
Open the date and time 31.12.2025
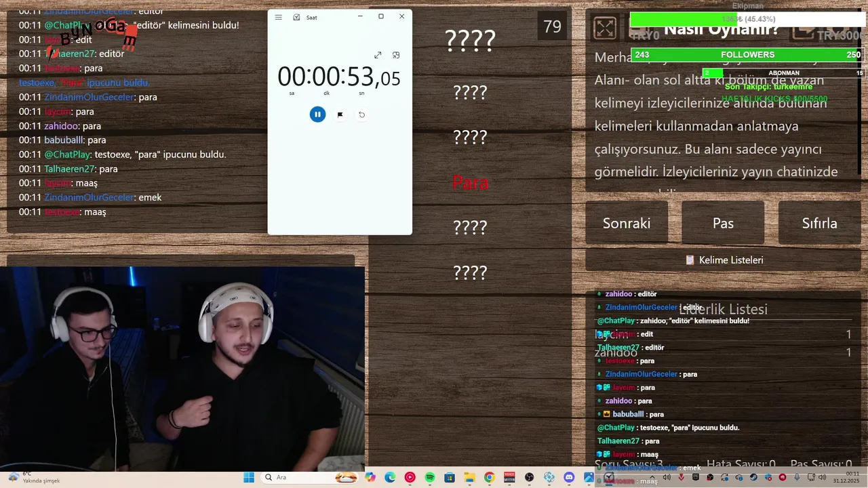point(846,477)
